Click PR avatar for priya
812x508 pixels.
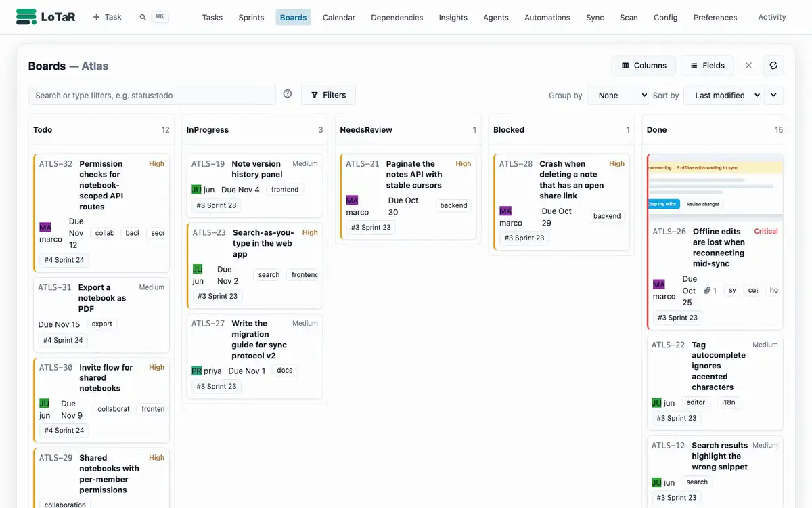pyautogui.click(x=197, y=371)
